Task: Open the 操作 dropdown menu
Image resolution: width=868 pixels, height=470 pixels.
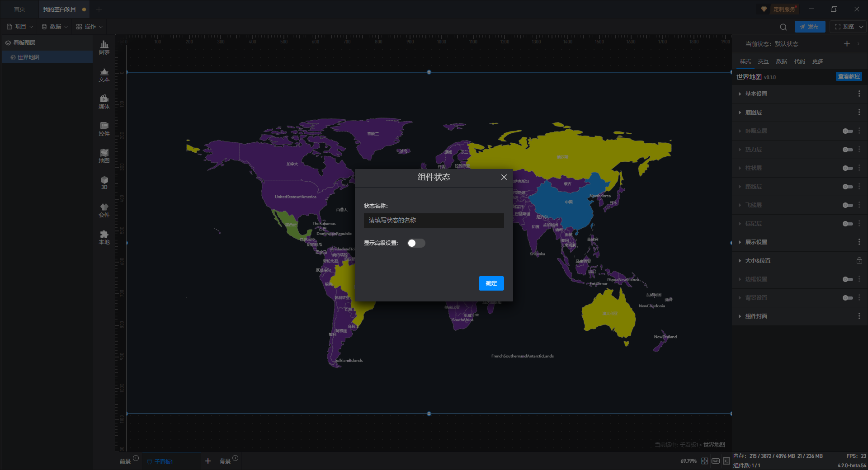Action: [x=90, y=27]
